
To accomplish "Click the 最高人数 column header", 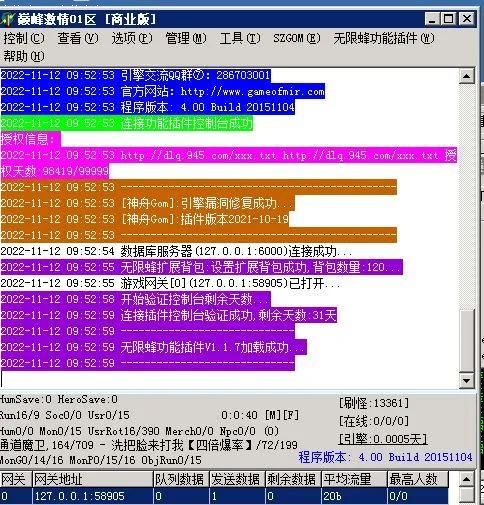I will click(418, 479).
